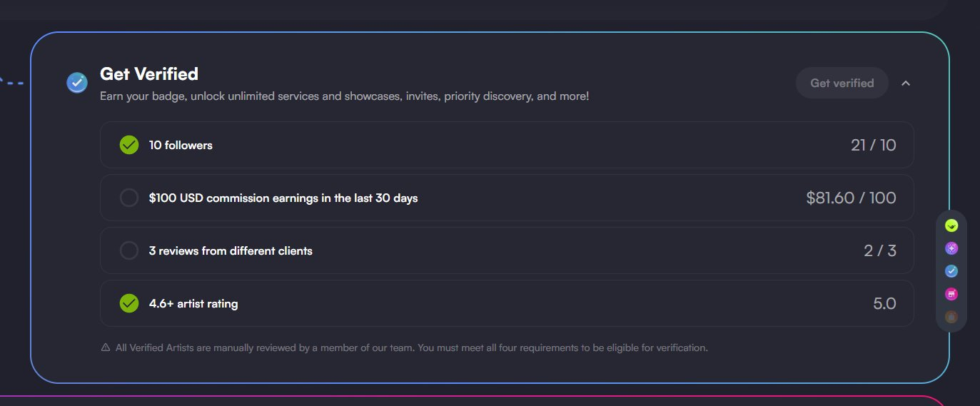Click the 2 / 3 reviews progress count
The height and width of the screenshot is (406, 980).
pos(879,250)
